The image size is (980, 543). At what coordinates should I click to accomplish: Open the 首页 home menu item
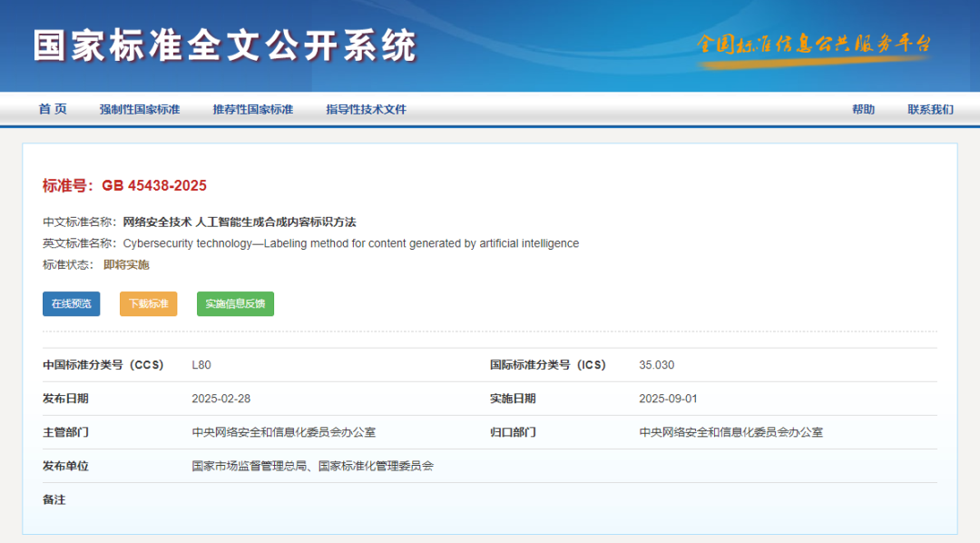point(53,110)
